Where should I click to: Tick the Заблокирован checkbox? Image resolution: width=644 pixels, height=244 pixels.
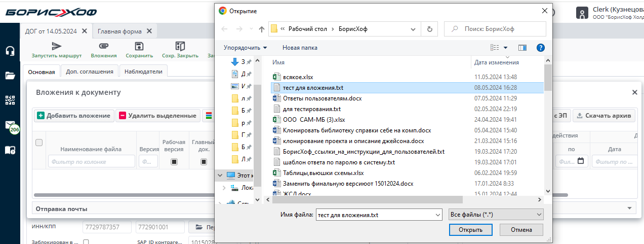(86, 242)
